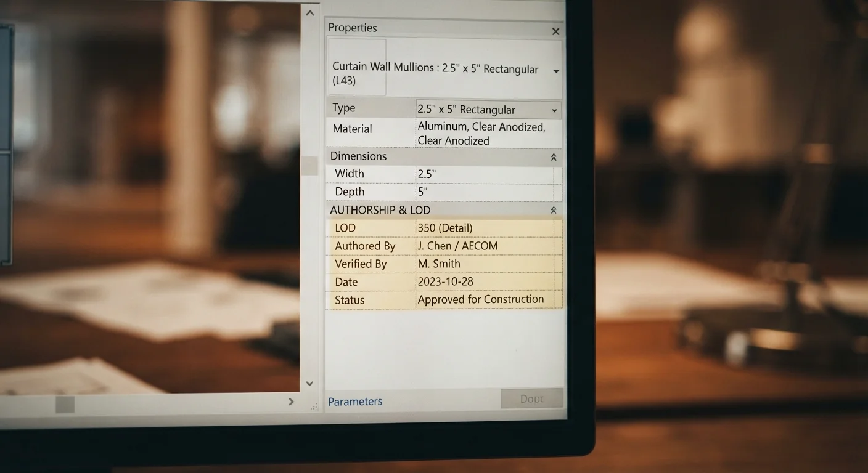The image size is (868, 473).
Task: Click the Date value 2023-10-28
Action: coord(485,281)
